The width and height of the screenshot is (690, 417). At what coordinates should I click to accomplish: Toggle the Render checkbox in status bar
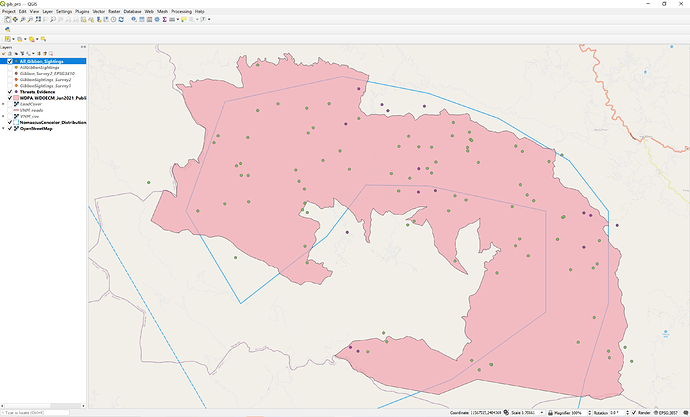634,413
